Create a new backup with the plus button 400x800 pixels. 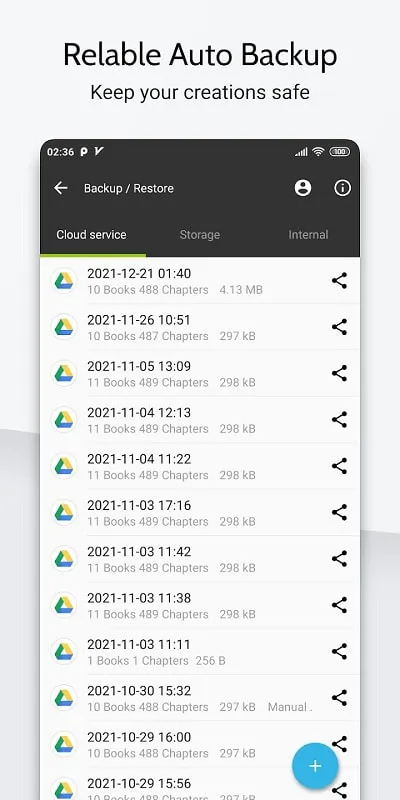pyautogui.click(x=315, y=766)
